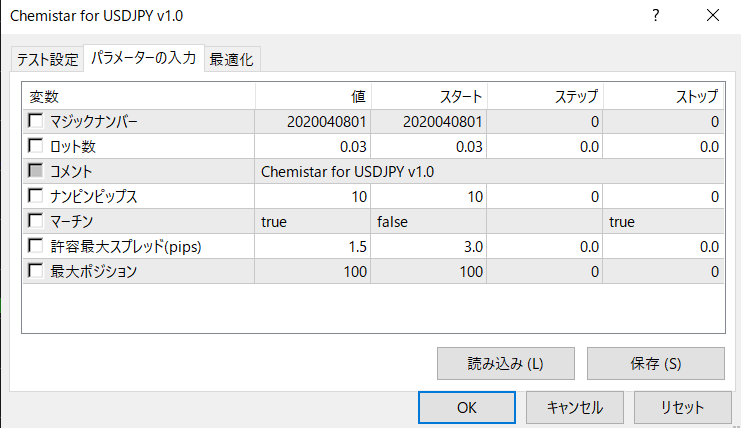Select the パラメーターの入力 tab
Screen dimensions: 741x428
click(x=143, y=58)
